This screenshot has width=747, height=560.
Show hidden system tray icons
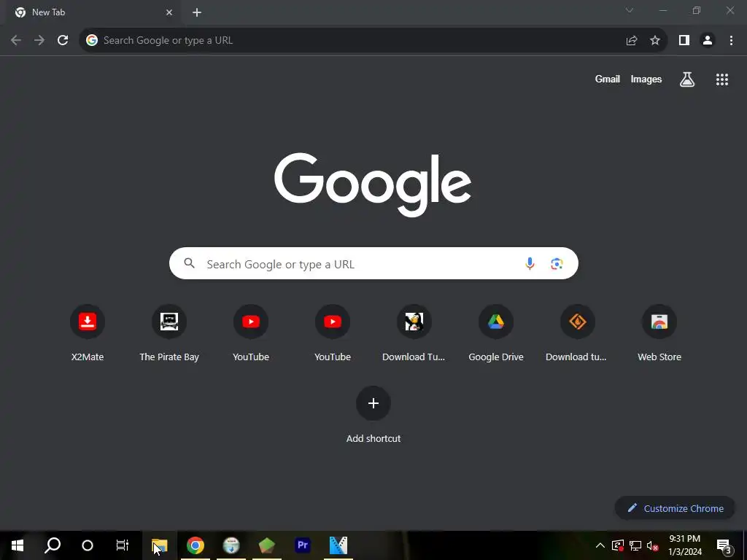(x=600, y=545)
